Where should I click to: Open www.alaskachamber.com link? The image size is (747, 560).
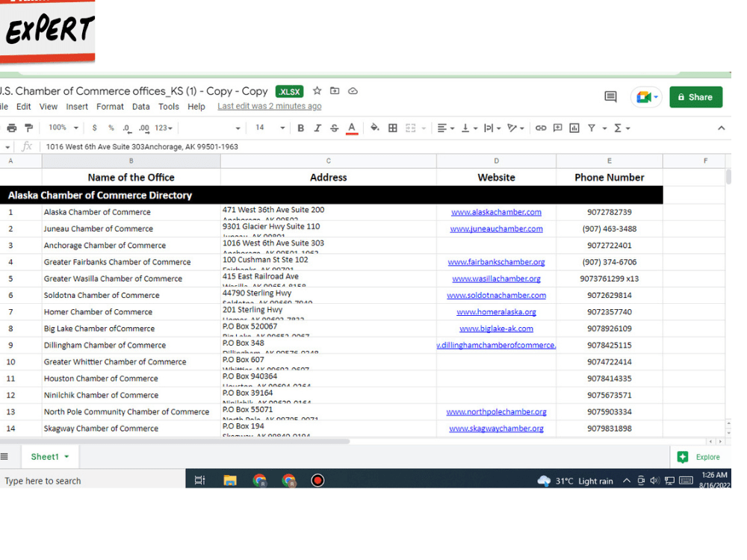pyautogui.click(x=496, y=212)
